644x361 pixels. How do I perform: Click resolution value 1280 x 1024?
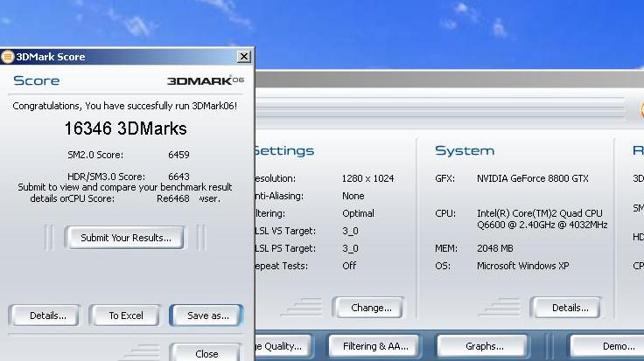pos(367,178)
